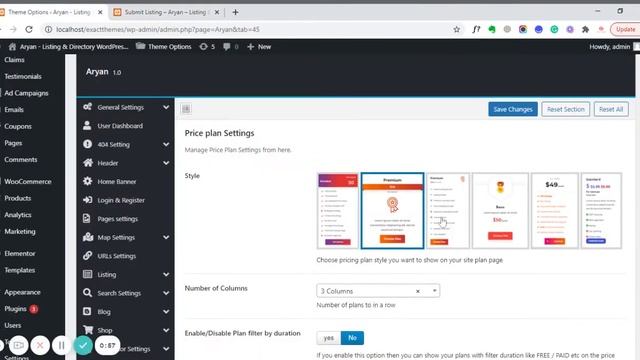640x360 pixels.
Task: Select the $49 plan style thumbnail
Action: (555, 211)
